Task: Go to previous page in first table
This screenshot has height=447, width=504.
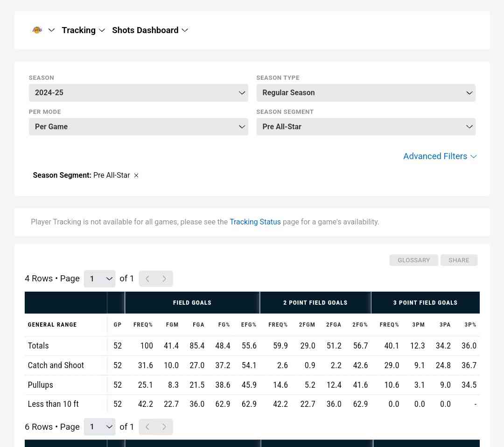Action: click(147, 279)
